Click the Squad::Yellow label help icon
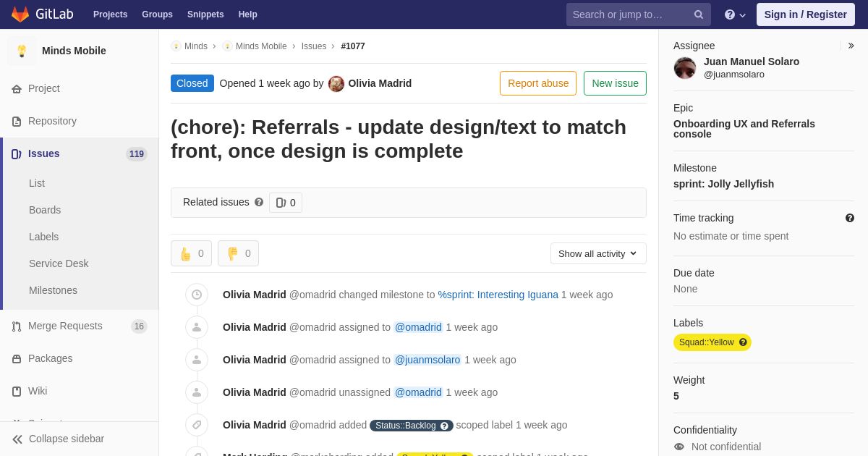868x456 pixels. tap(743, 342)
